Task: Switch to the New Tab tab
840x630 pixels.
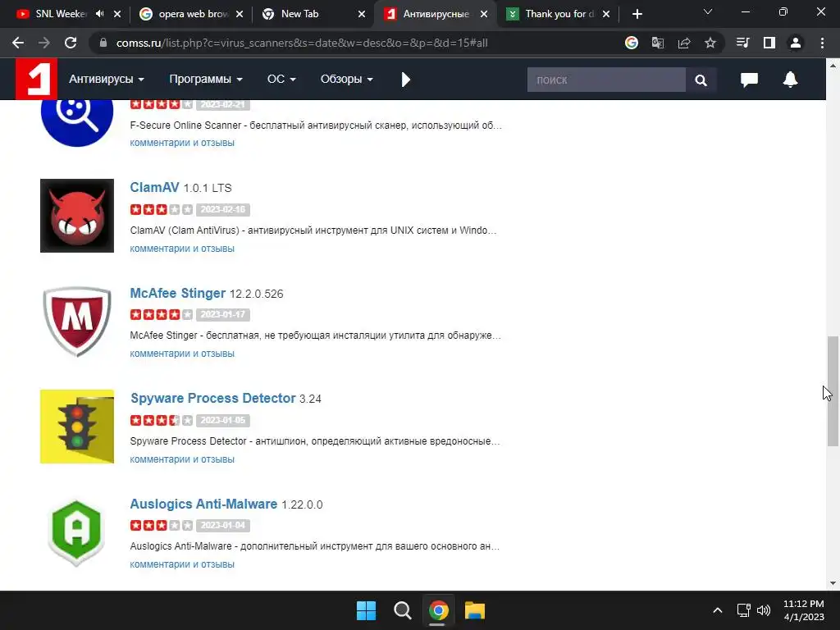Action: click(x=300, y=14)
